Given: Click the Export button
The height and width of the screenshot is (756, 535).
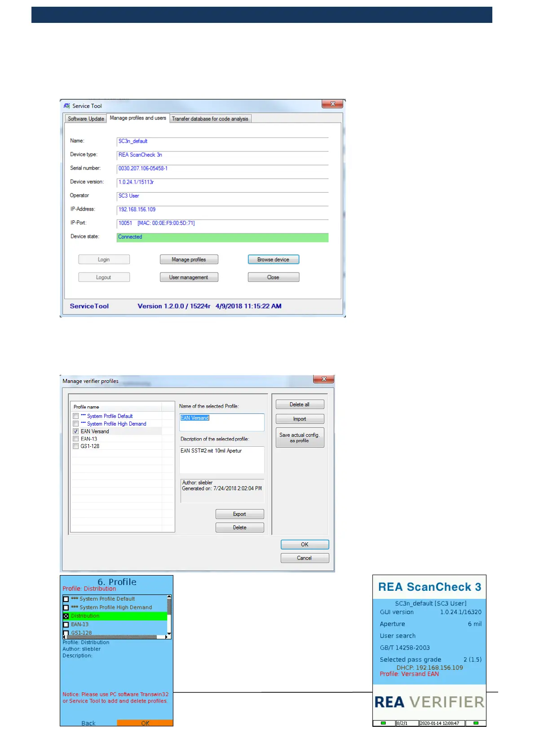Looking at the screenshot, I should 239,514.
